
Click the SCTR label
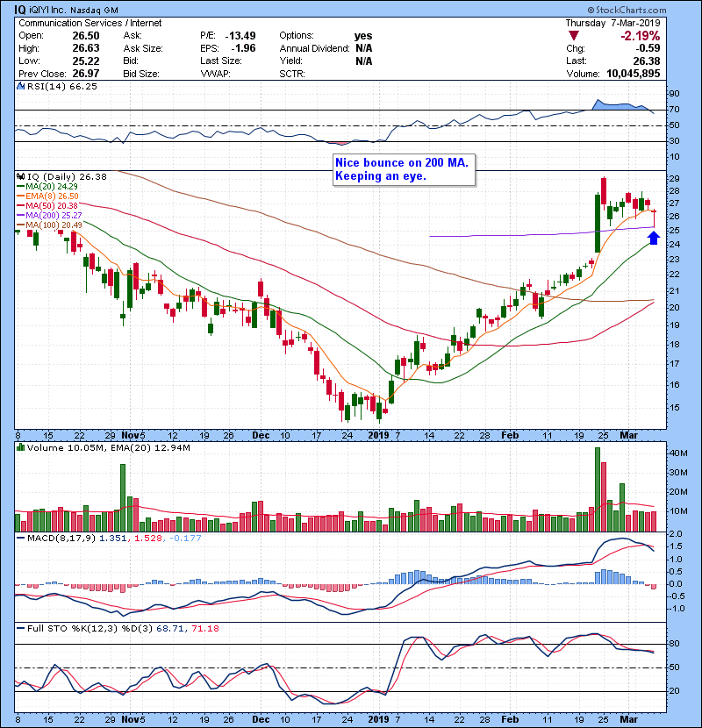(292, 74)
